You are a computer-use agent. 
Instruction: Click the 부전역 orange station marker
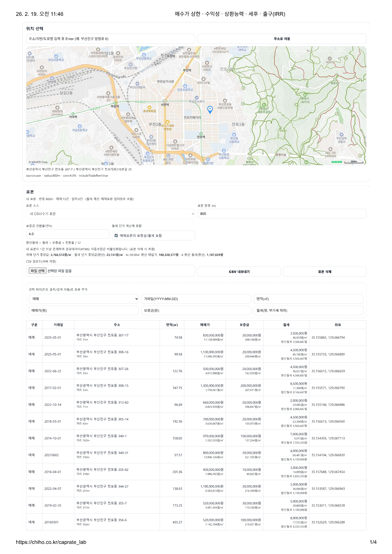pos(187,67)
